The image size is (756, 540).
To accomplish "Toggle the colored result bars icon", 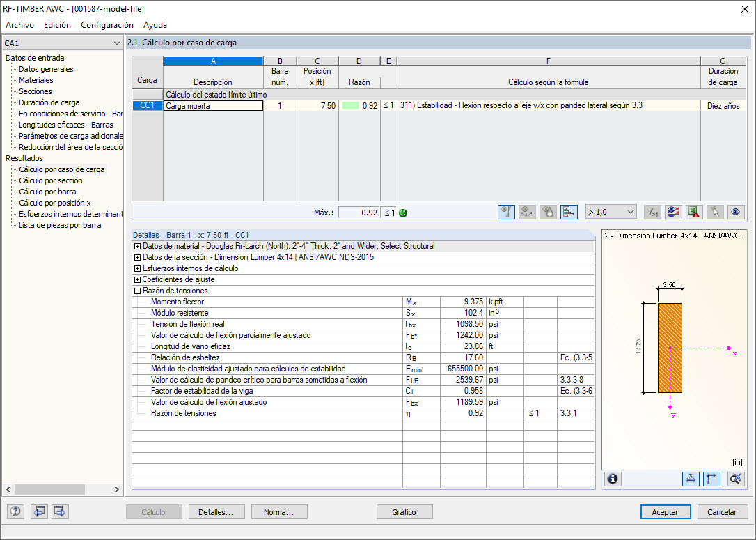I will pyautogui.click(x=569, y=212).
